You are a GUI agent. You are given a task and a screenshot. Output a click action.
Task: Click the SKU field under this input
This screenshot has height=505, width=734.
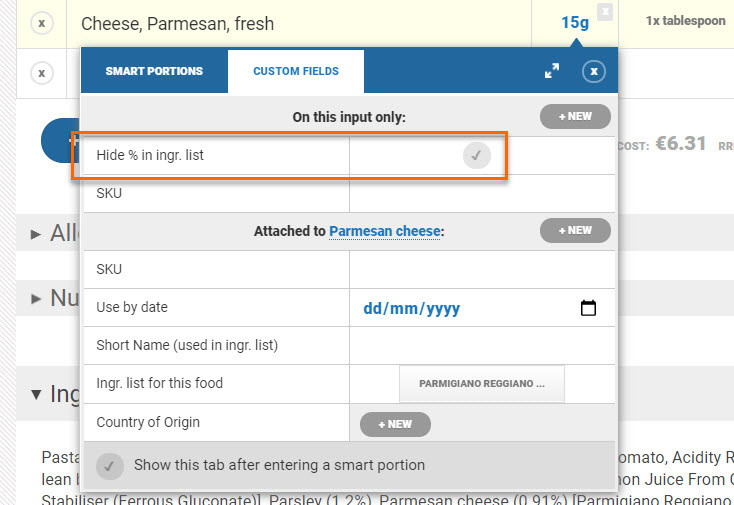click(x=480, y=194)
